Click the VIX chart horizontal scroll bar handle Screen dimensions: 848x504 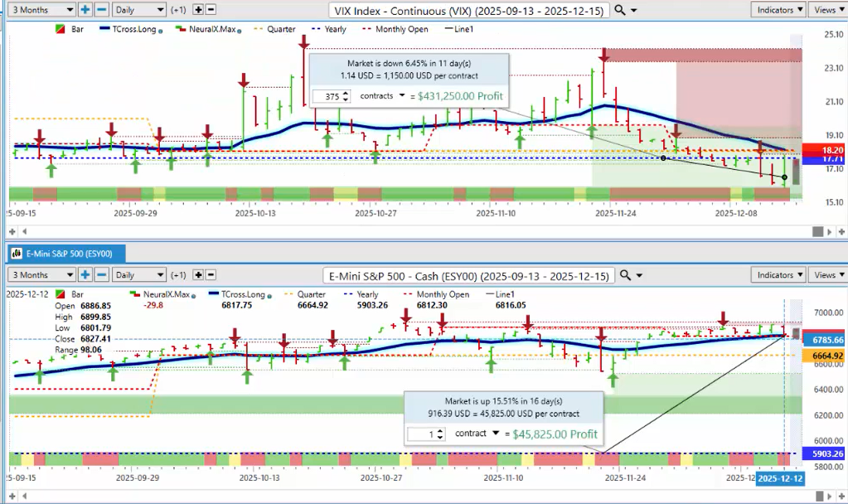coord(817,231)
